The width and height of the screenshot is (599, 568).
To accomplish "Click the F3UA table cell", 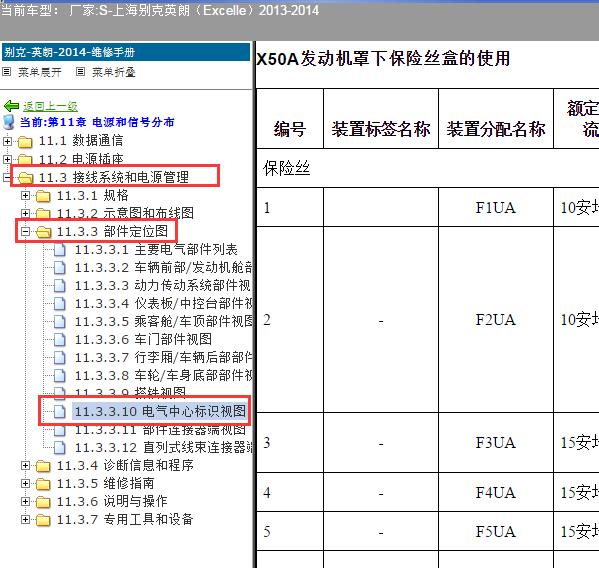I will (x=496, y=443).
